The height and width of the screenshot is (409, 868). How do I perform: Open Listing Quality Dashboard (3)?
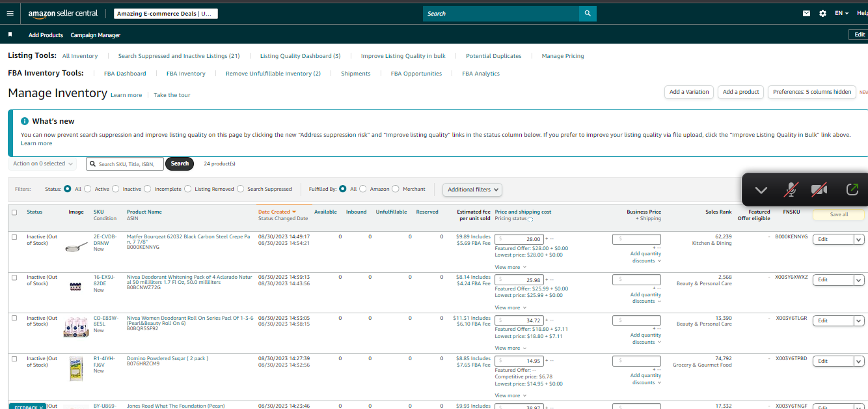[300, 56]
